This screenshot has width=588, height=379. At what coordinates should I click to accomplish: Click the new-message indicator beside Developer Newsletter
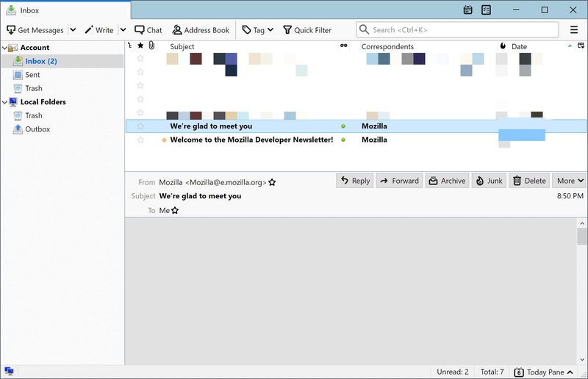pyautogui.click(x=164, y=140)
